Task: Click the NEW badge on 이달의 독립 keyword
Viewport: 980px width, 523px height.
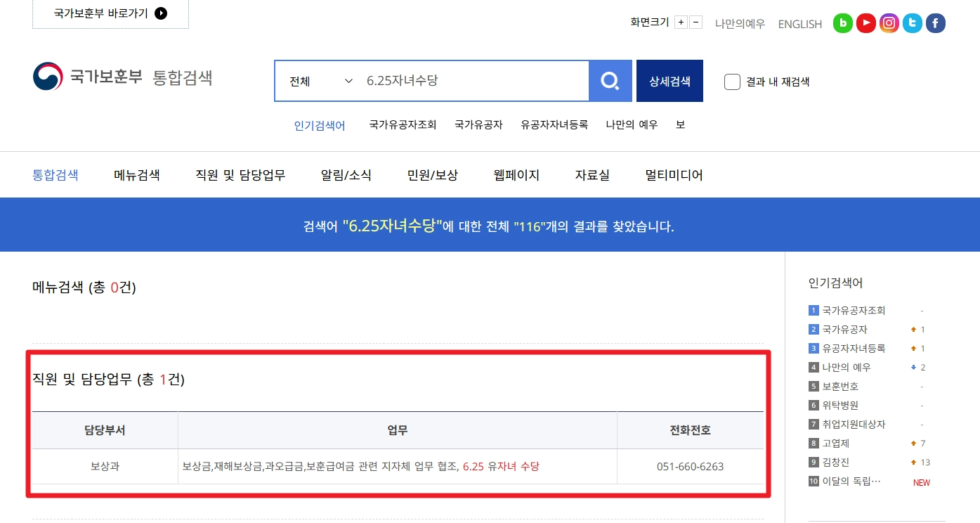Action: pyautogui.click(x=920, y=482)
